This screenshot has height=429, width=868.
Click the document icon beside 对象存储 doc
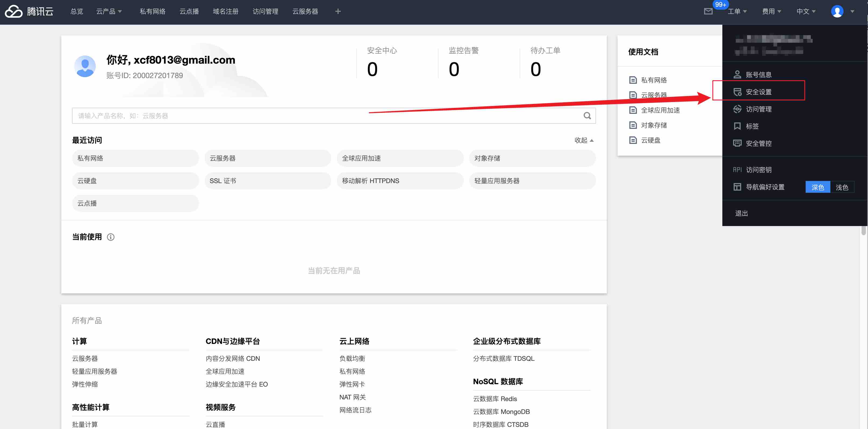633,125
